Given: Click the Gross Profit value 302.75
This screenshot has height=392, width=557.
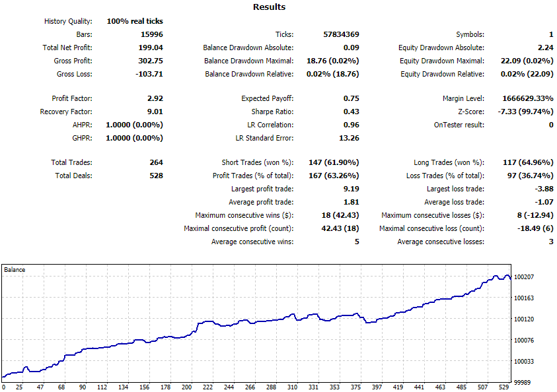Looking at the screenshot, I should (151, 61).
